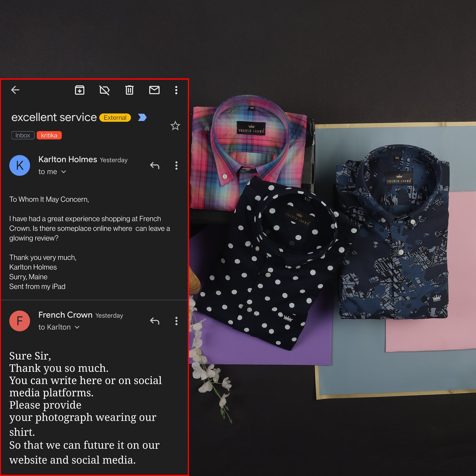476x476 pixels.
Task: Archive this email conversation
Action: tap(79, 90)
